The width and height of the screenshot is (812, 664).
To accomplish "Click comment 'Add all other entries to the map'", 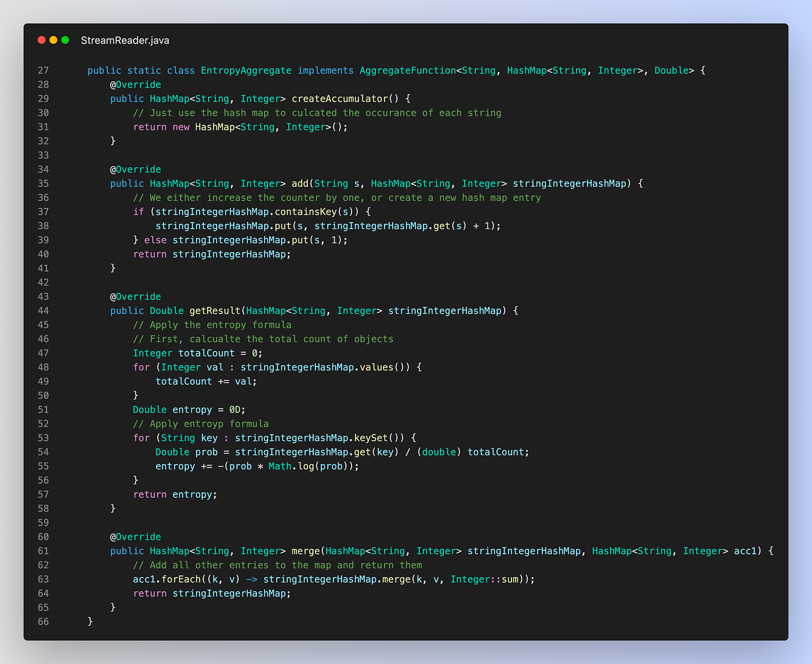I will click(x=278, y=565).
